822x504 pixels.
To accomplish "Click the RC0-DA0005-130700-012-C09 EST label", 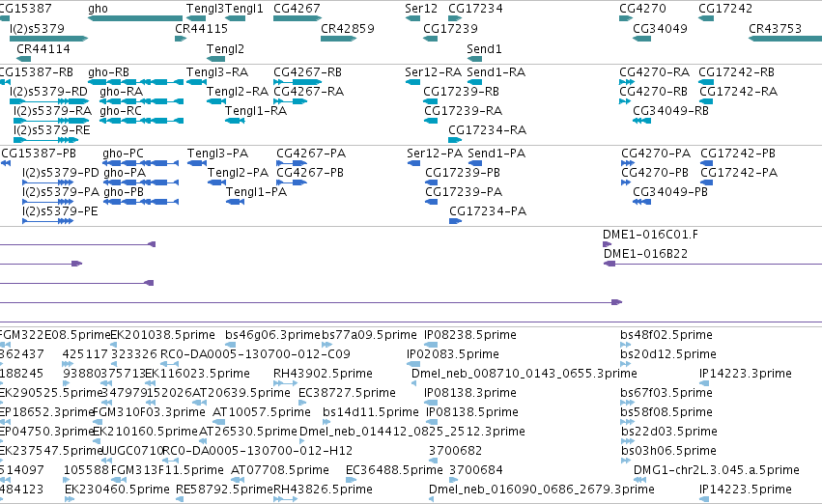I will tap(255, 354).
